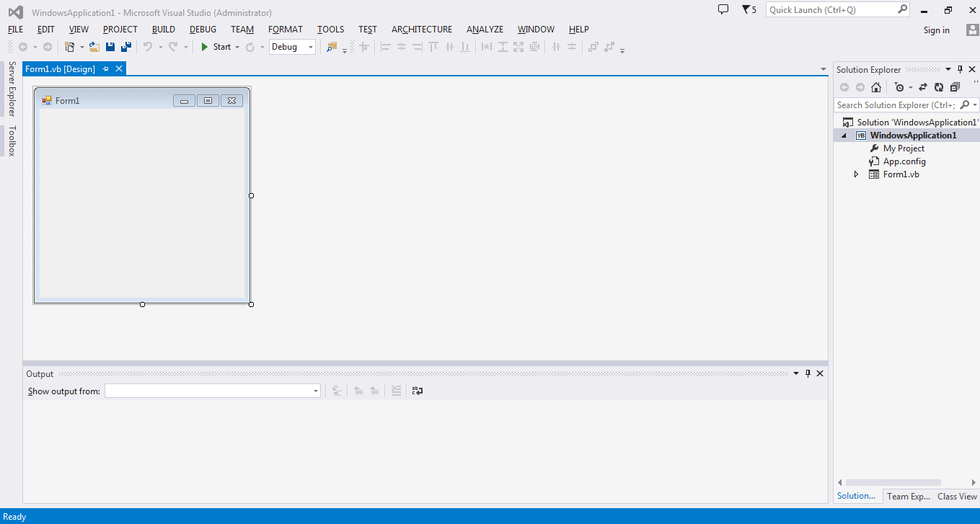
Task: Open the Show output from dropdown
Action: point(316,391)
